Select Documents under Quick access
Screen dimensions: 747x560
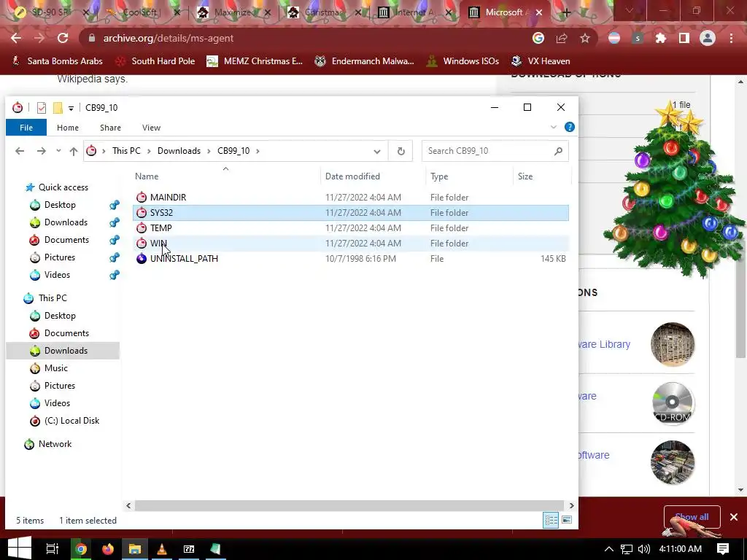66,239
